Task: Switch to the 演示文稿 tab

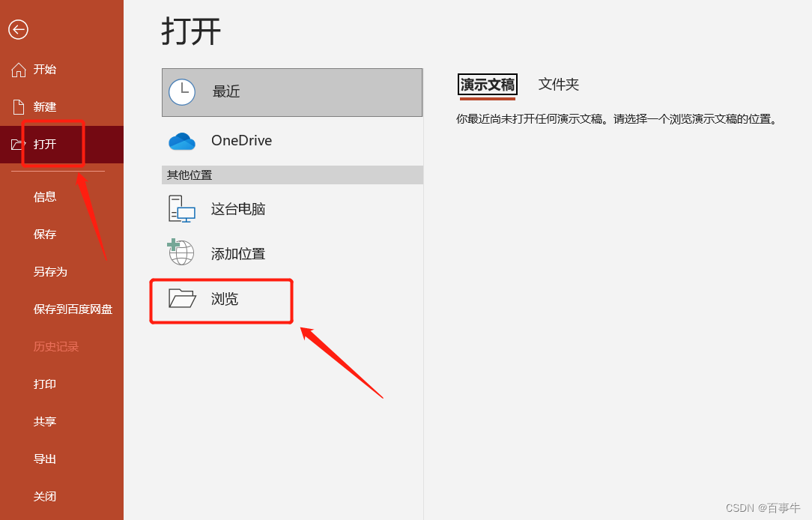Action: click(488, 85)
